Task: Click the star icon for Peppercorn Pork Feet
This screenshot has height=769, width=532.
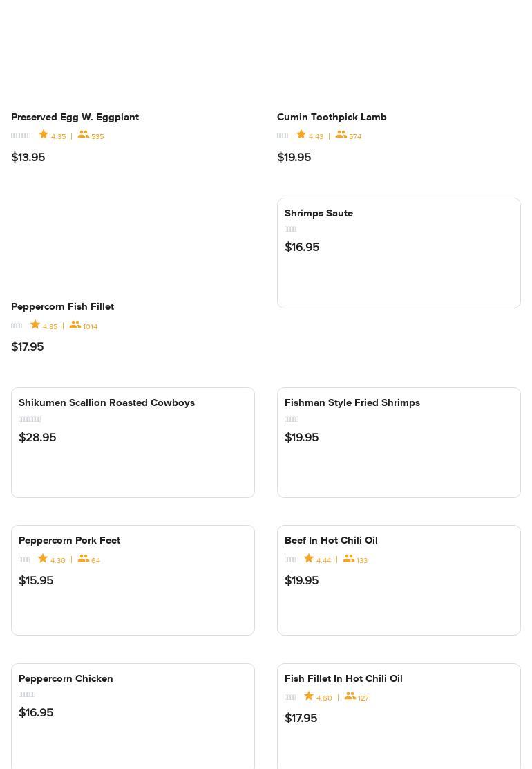Action: (43, 558)
